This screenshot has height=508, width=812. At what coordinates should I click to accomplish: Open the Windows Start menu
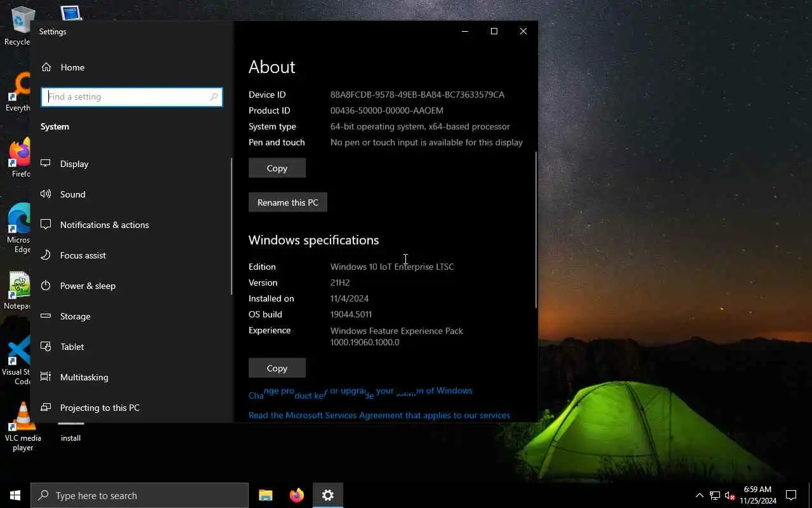(15, 495)
